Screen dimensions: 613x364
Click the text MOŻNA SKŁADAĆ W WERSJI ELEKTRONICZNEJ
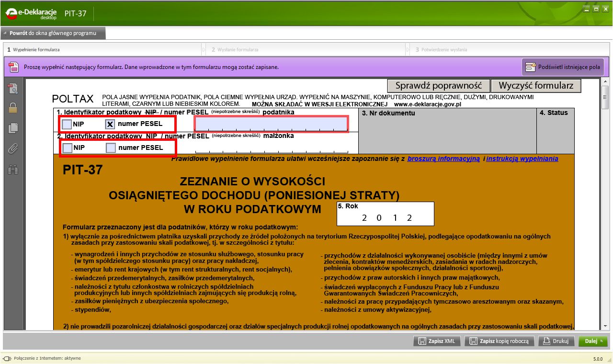point(320,103)
